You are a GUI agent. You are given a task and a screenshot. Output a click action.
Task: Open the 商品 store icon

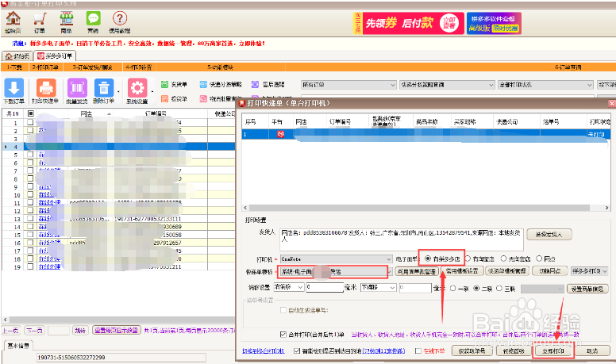point(67,19)
